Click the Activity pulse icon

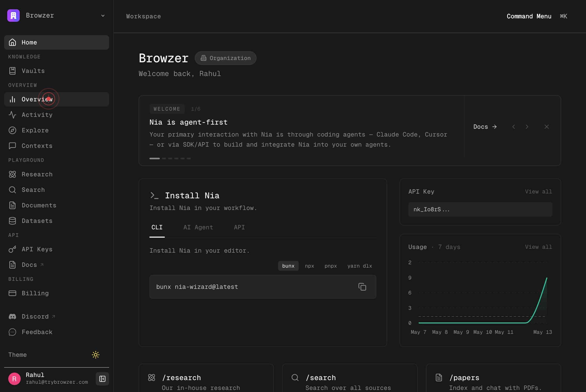tap(12, 115)
